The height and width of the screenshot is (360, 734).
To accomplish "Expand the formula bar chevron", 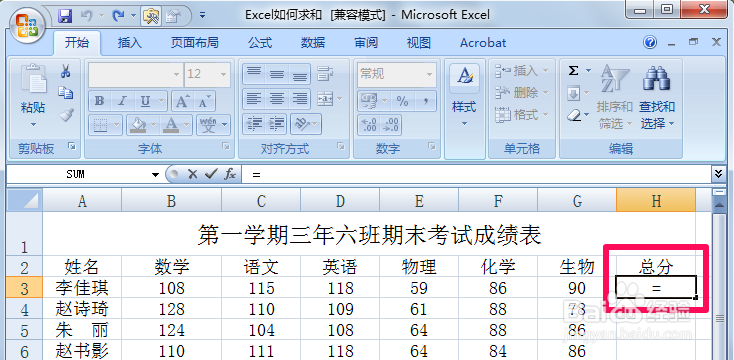I will pos(719,174).
